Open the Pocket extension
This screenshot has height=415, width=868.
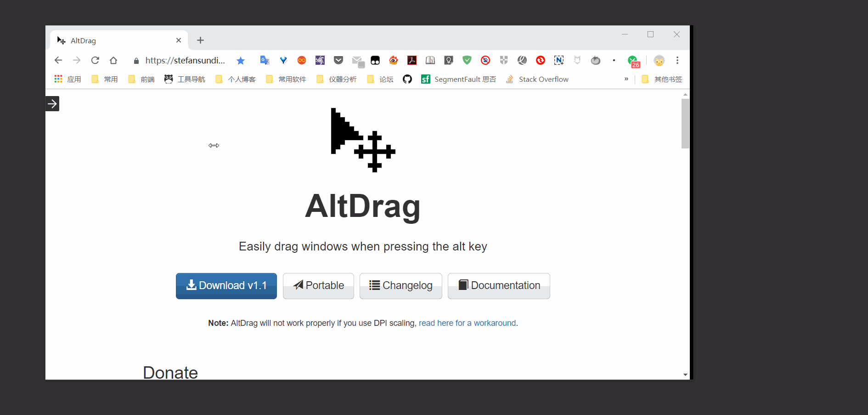point(338,60)
